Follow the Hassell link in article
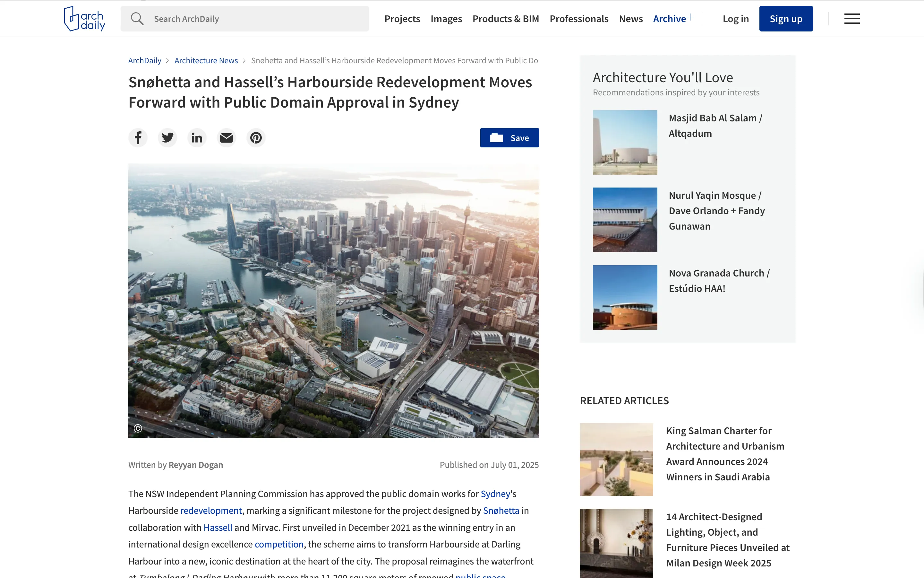Viewport: 924px width, 578px height. pos(218,528)
